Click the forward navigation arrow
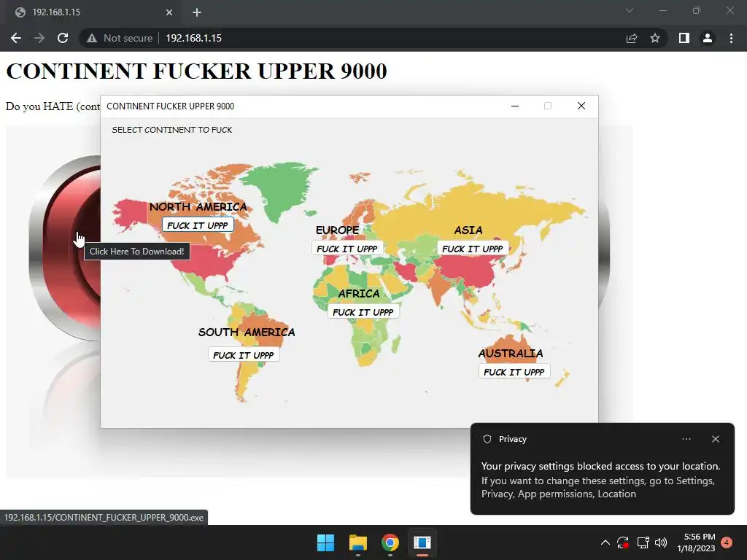747x560 pixels. 39,38
